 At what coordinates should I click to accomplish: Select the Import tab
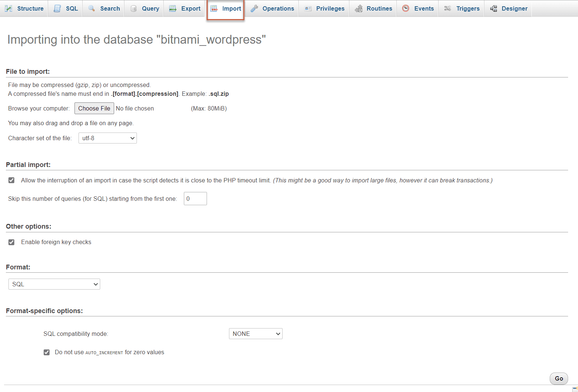(x=226, y=8)
